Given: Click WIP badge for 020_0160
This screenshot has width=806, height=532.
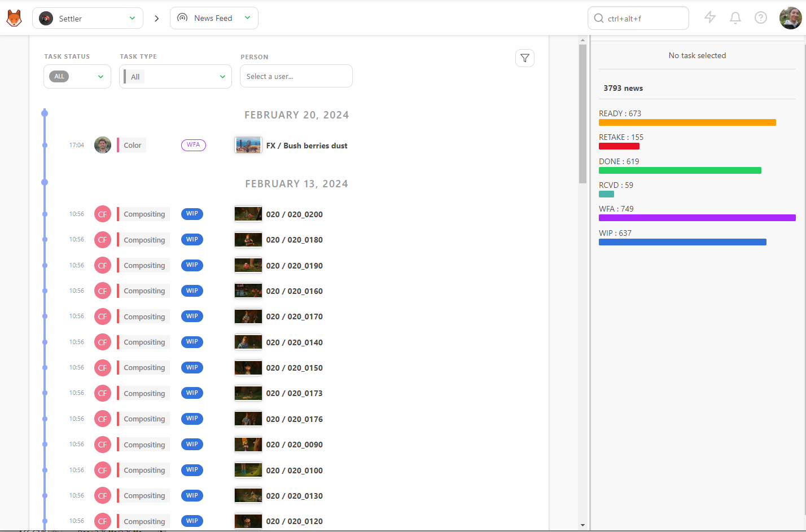Looking at the screenshot, I should coord(192,291).
